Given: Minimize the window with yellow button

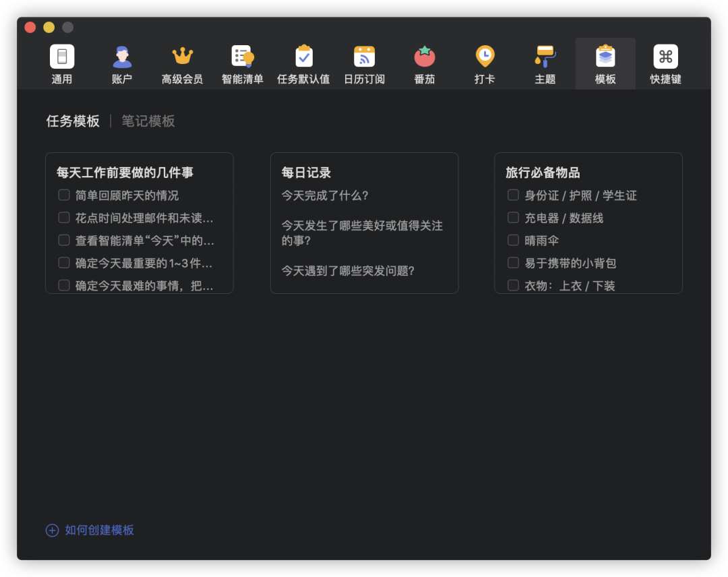Looking at the screenshot, I should click(49, 28).
